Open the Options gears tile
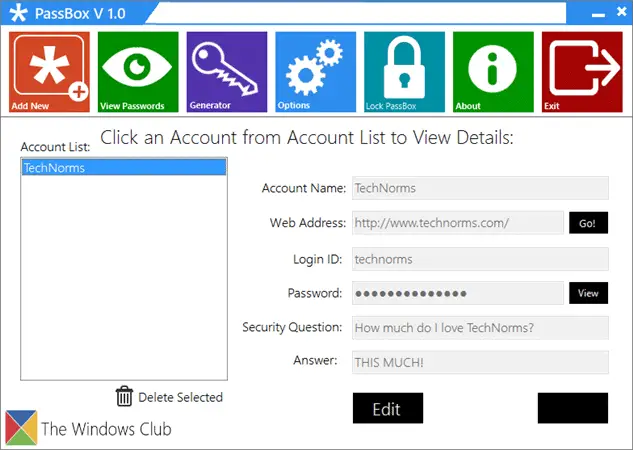Viewport: 633px width, 450px height. (316, 72)
